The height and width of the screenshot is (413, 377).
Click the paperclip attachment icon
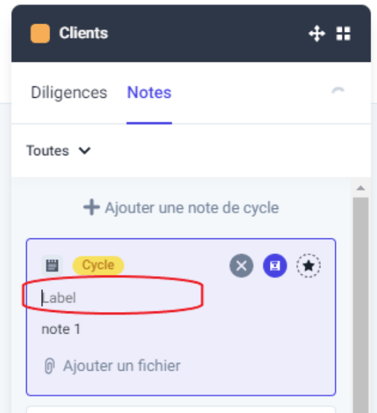49,366
